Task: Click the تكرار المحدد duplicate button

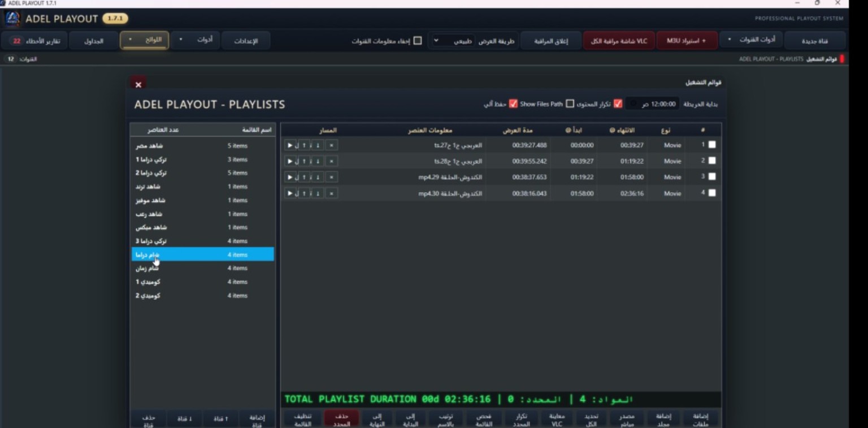Action: click(x=521, y=420)
